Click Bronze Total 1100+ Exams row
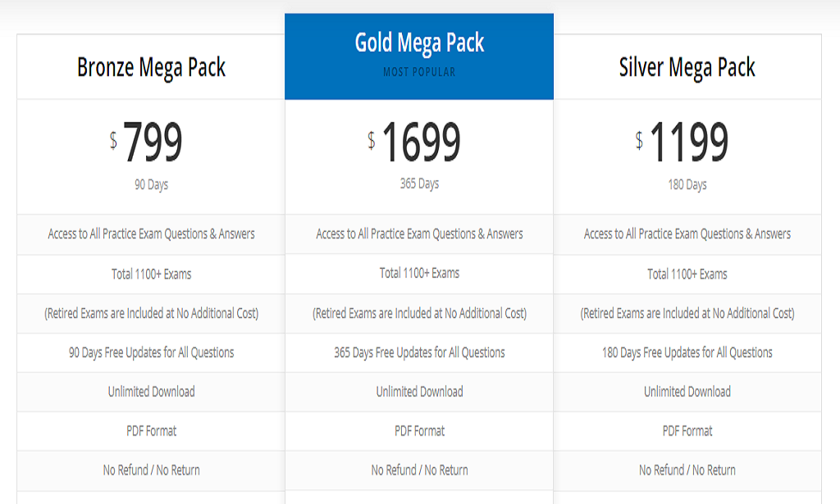 (x=151, y=275)
